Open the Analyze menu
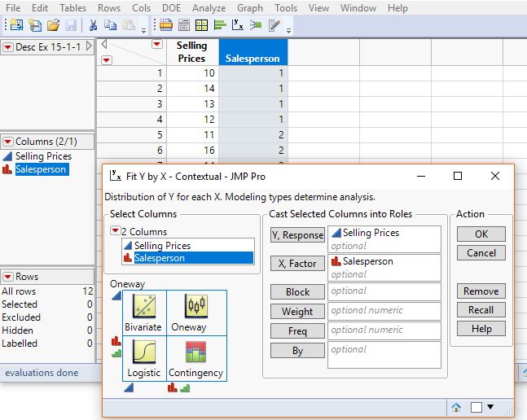Screen dimensions: 527x420 coord(209,7)
